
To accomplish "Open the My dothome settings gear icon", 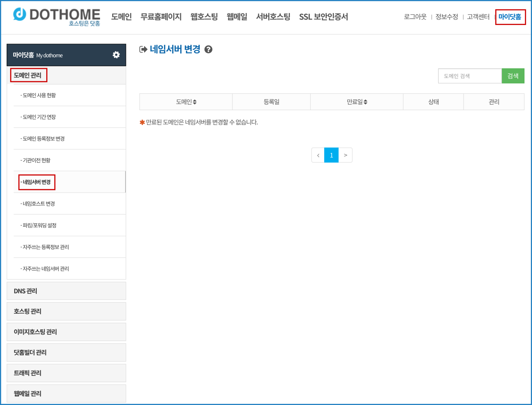I will pos(116,55).
